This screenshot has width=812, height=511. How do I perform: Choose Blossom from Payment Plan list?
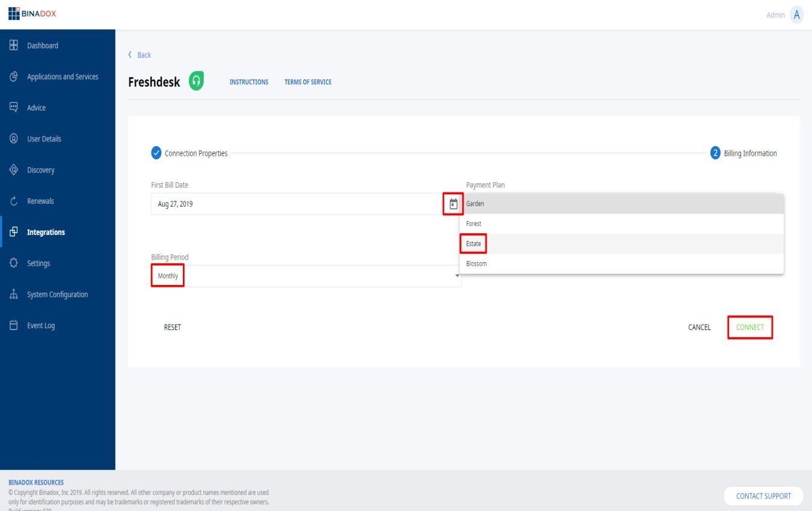coord(621,264)
